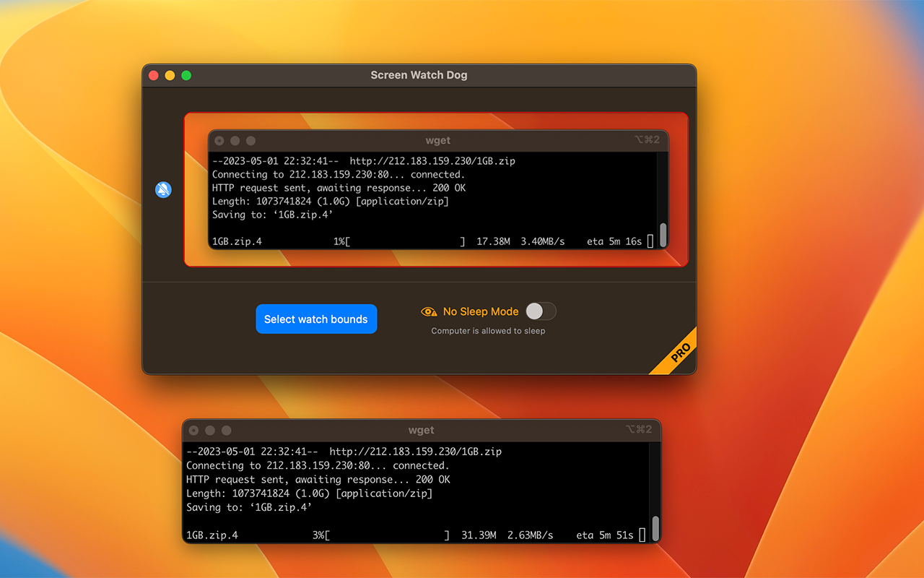Click the eye icon beside No Sleep Mode
The width and height of the screenshot is (924, 578).
click(x=429, y=311)
